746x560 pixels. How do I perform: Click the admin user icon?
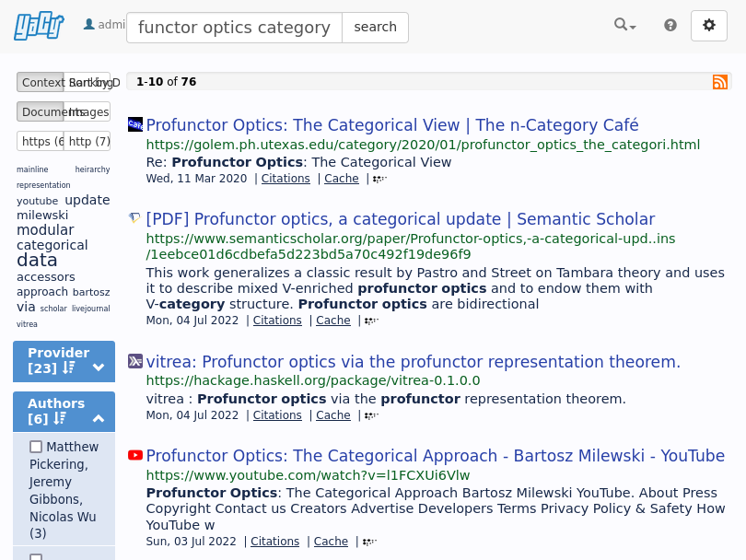click(89, 24)
